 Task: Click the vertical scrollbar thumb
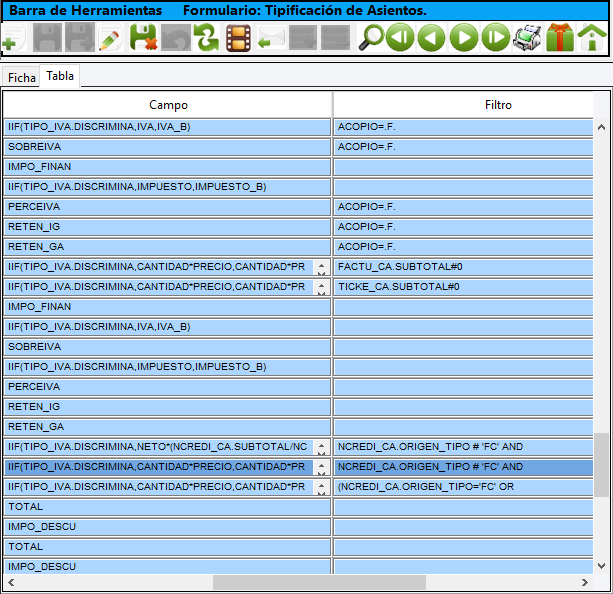click(x=601, y=465)
